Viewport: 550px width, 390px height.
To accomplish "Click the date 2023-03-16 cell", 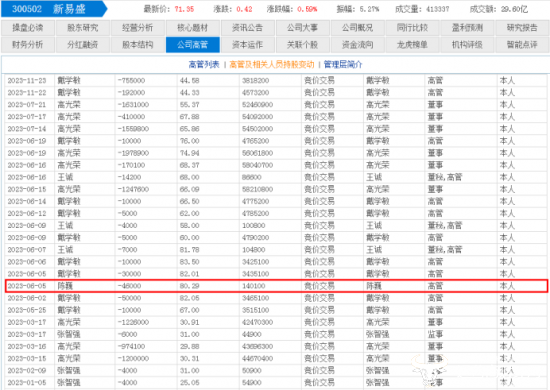I will click(27, 346).
